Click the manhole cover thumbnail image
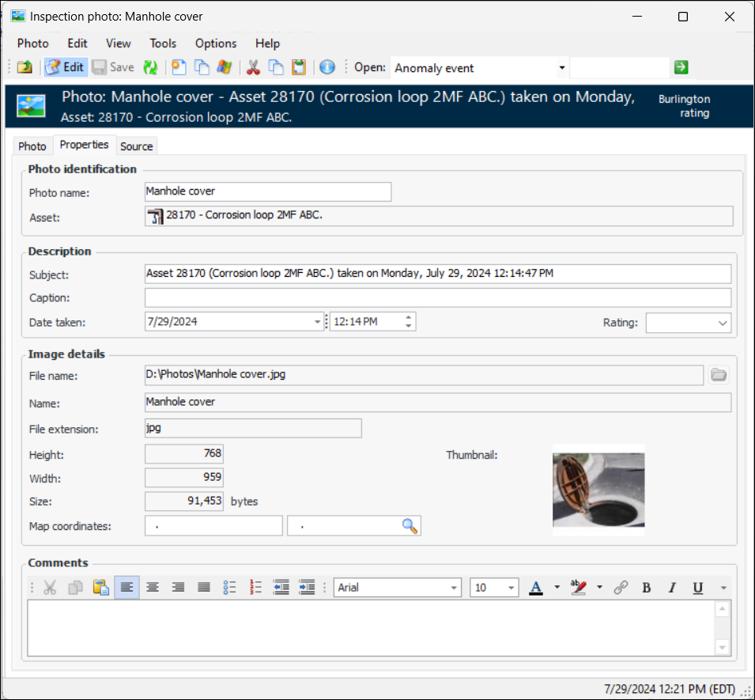Image resolution: width=755 pixels, height=700 pixels. (x=598, y=490)
